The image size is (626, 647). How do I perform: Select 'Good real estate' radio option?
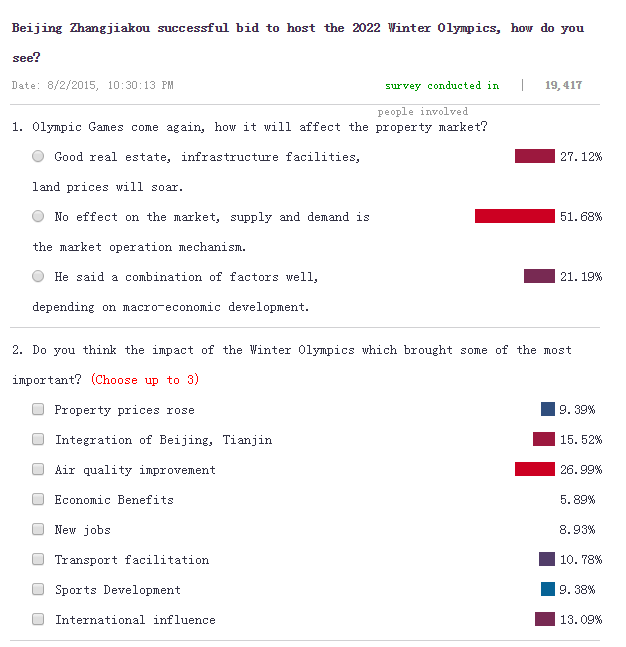(38, 157)
